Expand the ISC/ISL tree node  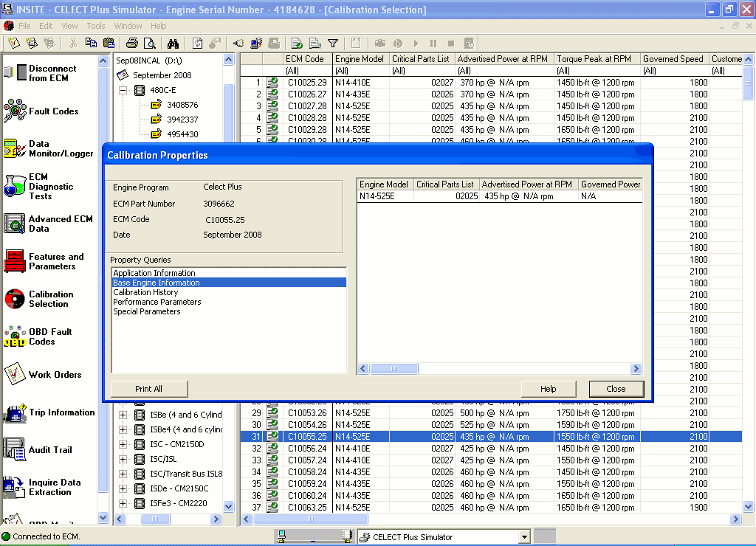tap(123, 459)
